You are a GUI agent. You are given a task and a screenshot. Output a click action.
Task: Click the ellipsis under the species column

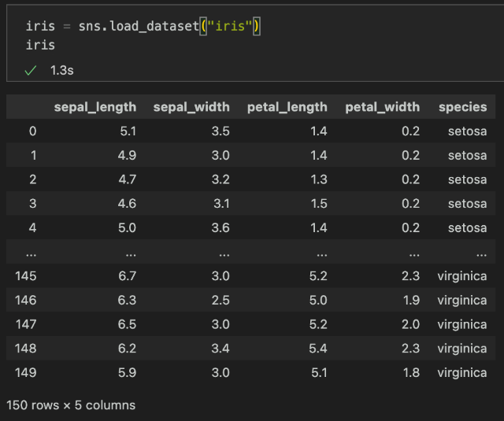click(481, 255)
